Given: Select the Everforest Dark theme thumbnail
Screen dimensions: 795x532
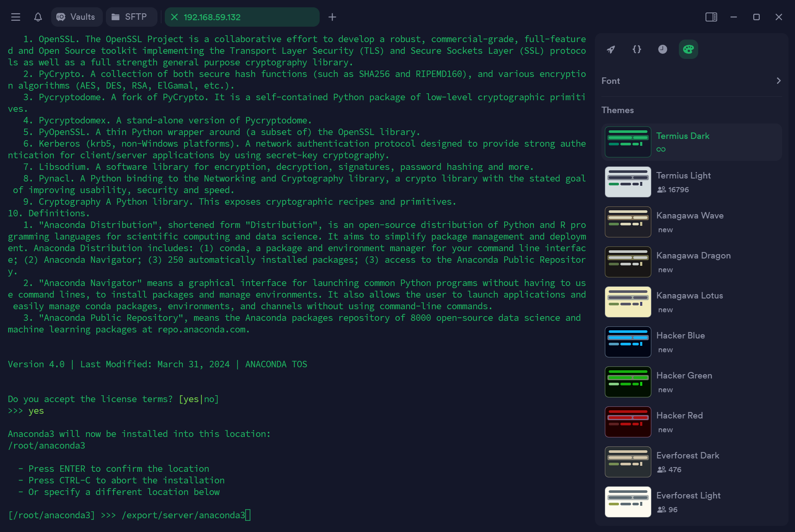Looking at the screenshot, I should point(628,462).
